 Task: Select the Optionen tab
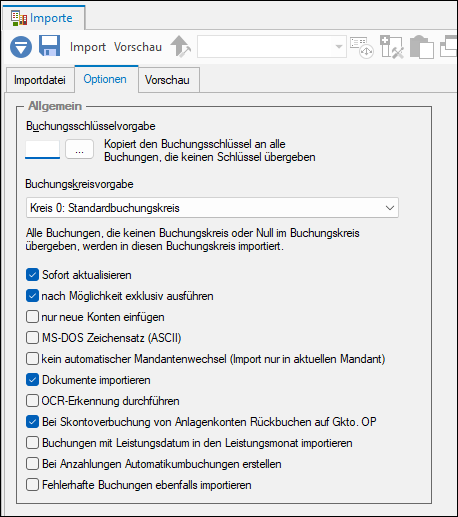tap(105, 79)
